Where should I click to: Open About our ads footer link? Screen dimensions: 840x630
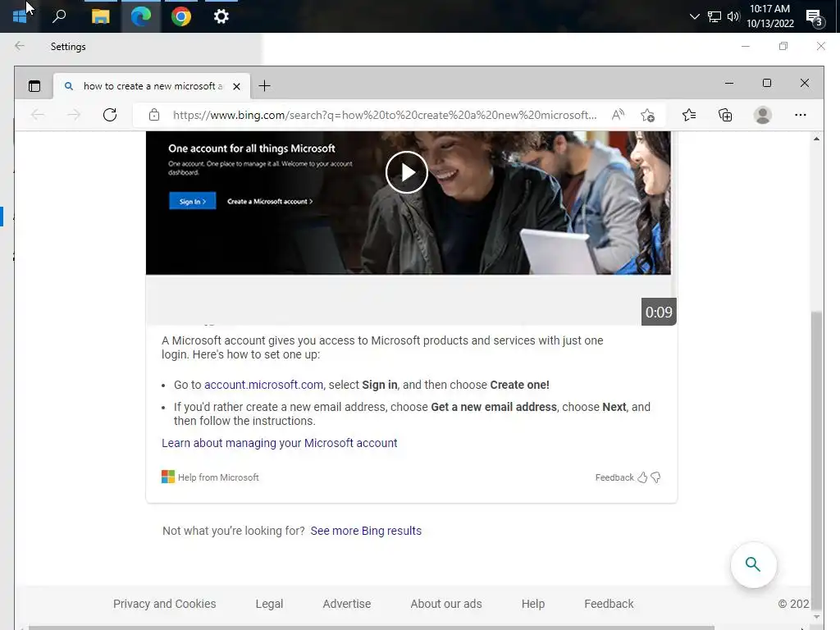(x=446, y=604)
